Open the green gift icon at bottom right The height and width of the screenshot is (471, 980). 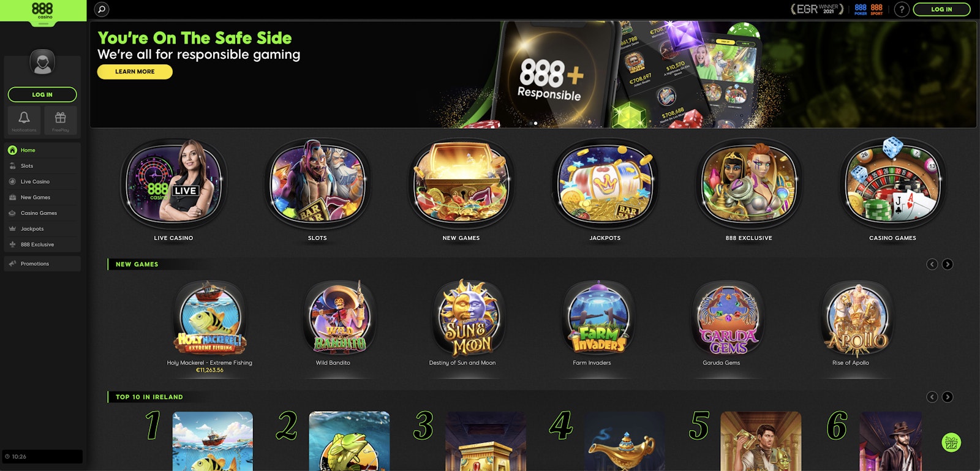pyautogui.click(x=951, y=442)
